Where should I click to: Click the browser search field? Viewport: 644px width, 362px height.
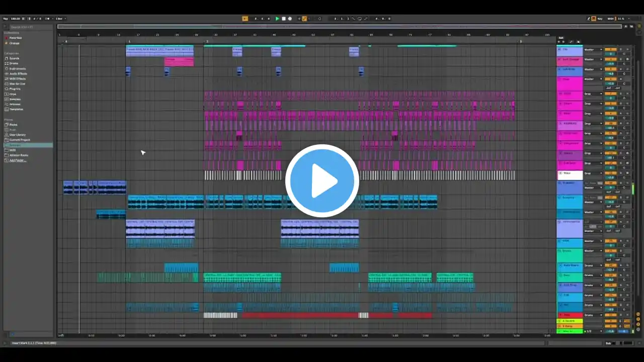click(x=30, y=27)
